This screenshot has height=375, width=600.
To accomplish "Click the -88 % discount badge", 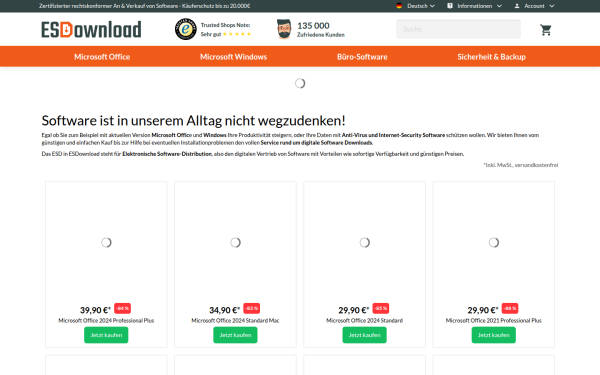I will 510,308.
